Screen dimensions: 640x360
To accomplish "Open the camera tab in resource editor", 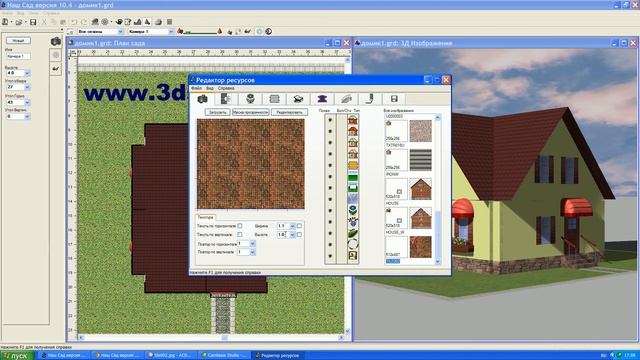I will [x=202, y=99].
